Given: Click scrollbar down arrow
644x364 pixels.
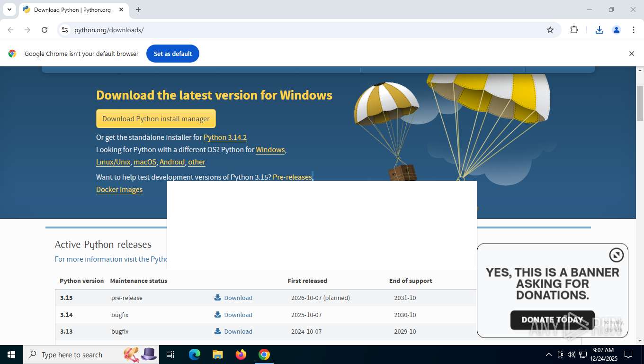Looking at the screenshot, I should (640, 340).
